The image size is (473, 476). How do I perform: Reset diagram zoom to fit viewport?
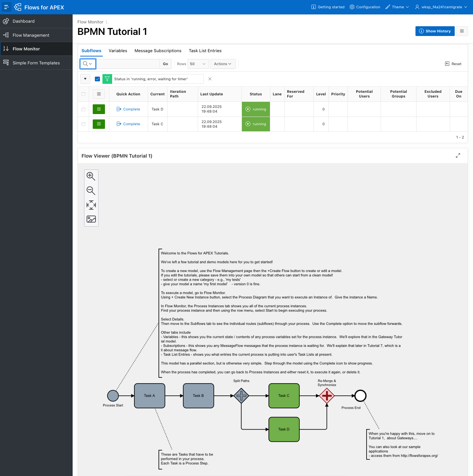tap(91, 205)
